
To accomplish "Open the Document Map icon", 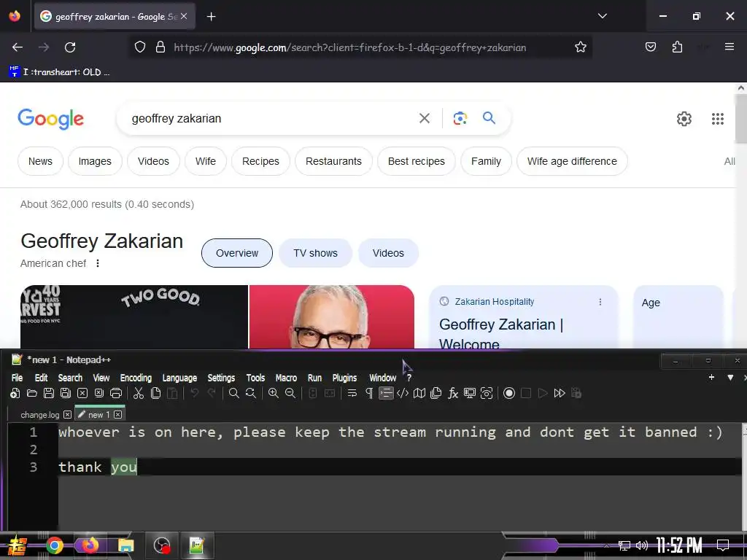I will [419, 393].
